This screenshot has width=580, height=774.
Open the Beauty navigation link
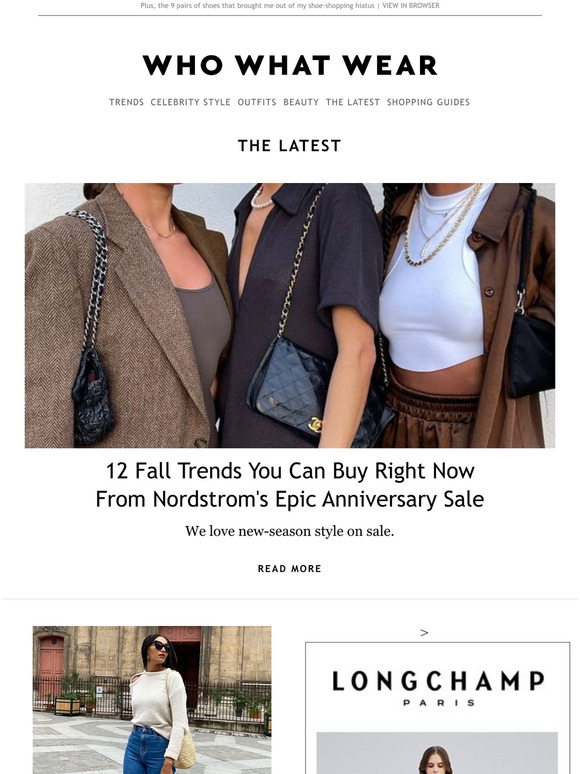(x=301, y=102)
